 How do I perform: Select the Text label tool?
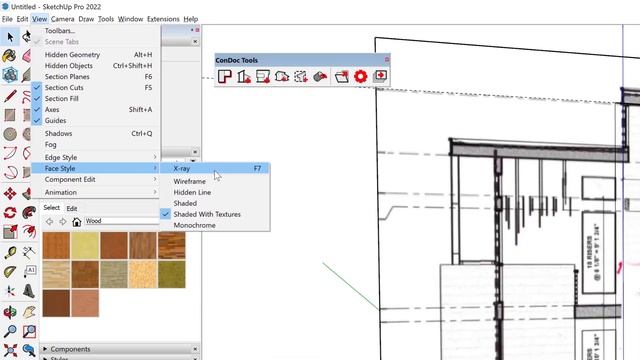coord(29,271)
